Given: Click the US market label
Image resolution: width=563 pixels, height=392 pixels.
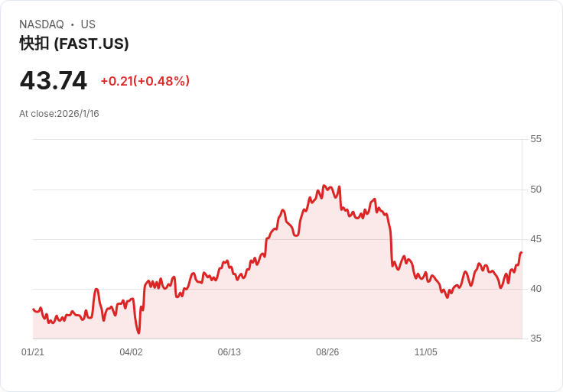Looking at the screenshot, I should 88,24.
